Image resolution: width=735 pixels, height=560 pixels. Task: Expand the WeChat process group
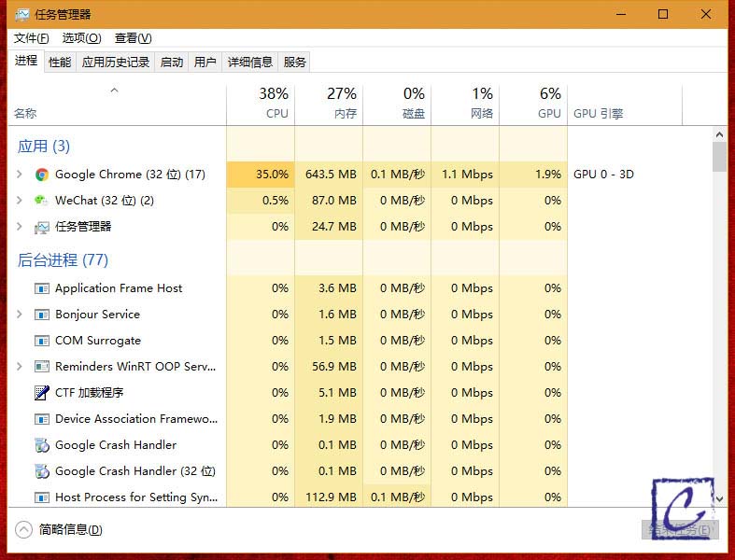coord(20,201)
